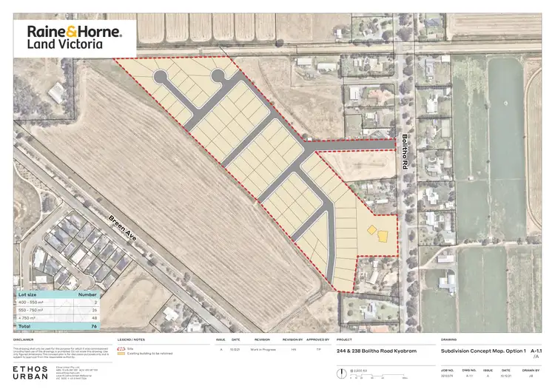Click the 'Existing building to be retained' legend text
This screenshot has height=392, width=555.
149,354
